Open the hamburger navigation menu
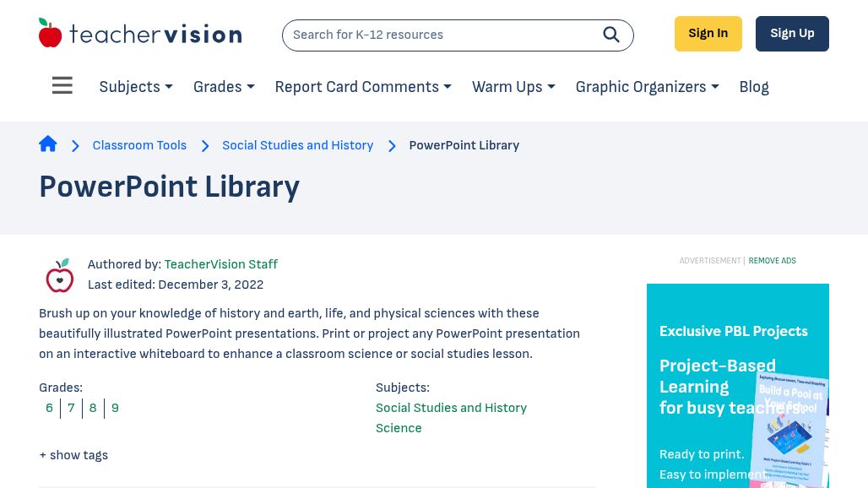The image size is (868, 488). click(x=62, y=85)
